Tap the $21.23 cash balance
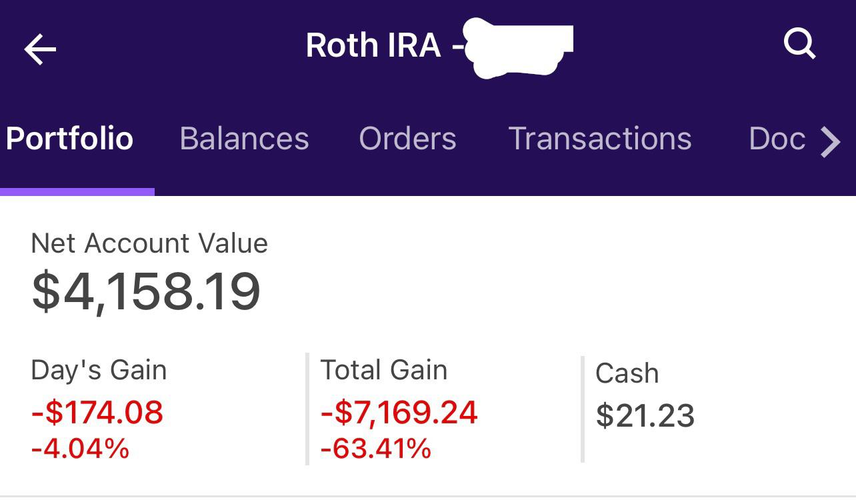Image resolution: width=856 pixels, height=504 pixels. pyautogui.click(x=645, y=415)
